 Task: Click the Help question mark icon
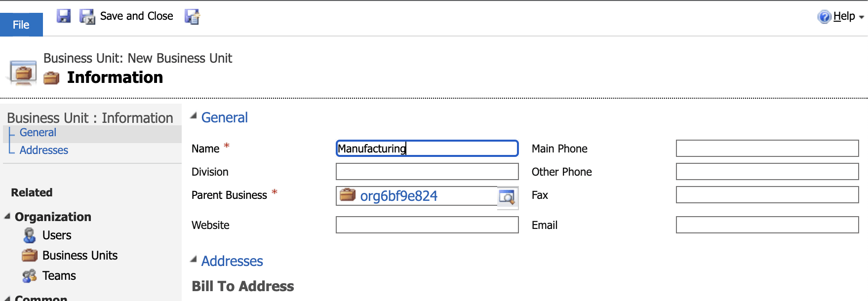click(x=824, y=17)
